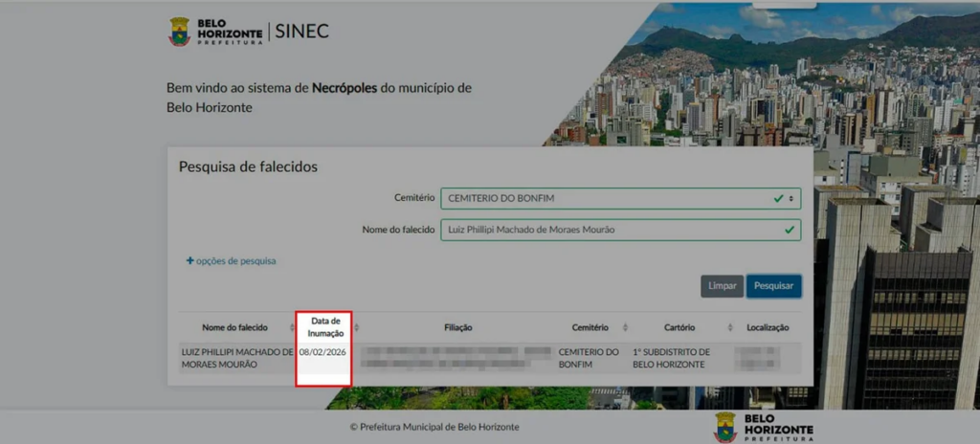Expand opções de pesquisa
The width and height of the screenshot is (980, 444).
pos(235,260)
